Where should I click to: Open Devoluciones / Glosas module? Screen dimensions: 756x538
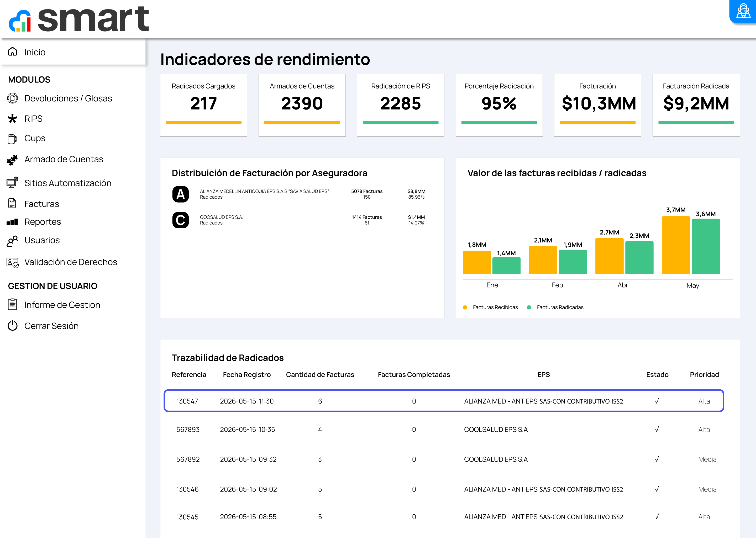[68, 99]
